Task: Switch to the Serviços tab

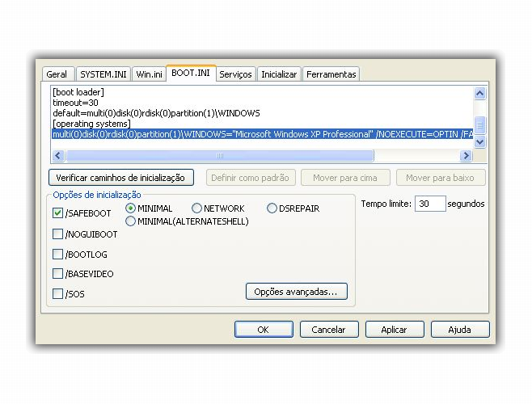Action: pos(236,74)
